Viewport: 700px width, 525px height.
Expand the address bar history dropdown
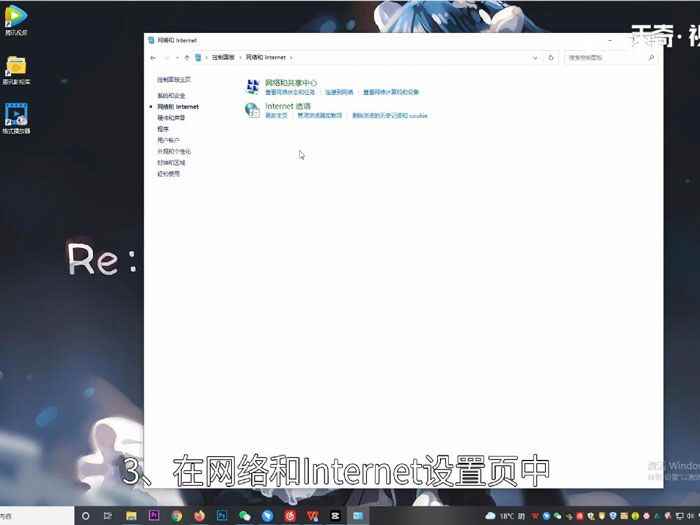pos(535,58)
